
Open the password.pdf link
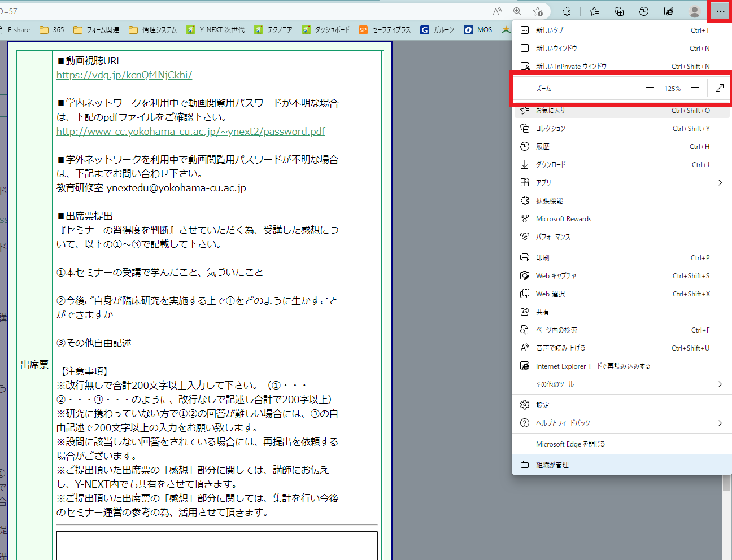[x=190, y=132]
